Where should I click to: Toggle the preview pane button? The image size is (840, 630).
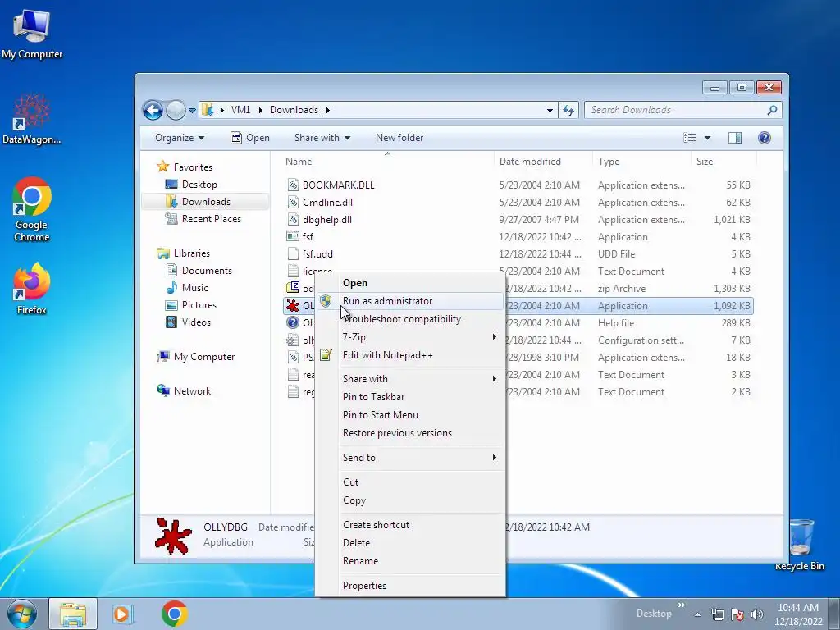click(735, 138)
